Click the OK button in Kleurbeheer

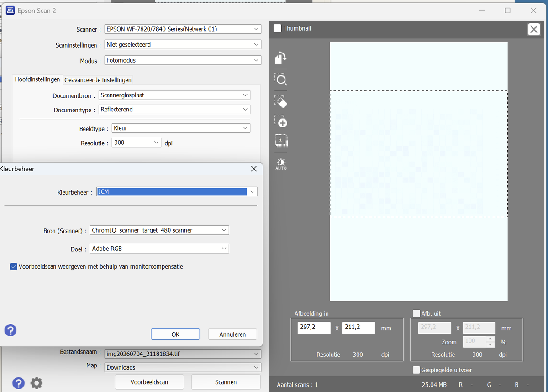(x=175, y=334)
